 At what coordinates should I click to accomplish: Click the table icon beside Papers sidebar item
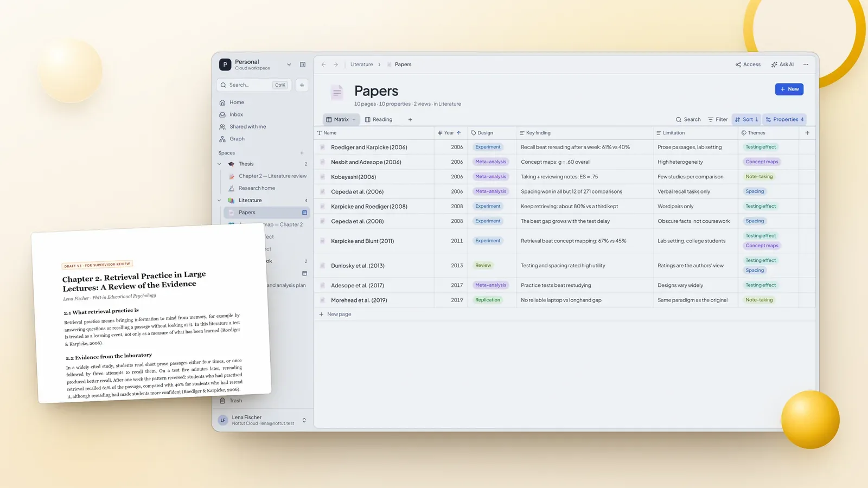pos(304,213)
